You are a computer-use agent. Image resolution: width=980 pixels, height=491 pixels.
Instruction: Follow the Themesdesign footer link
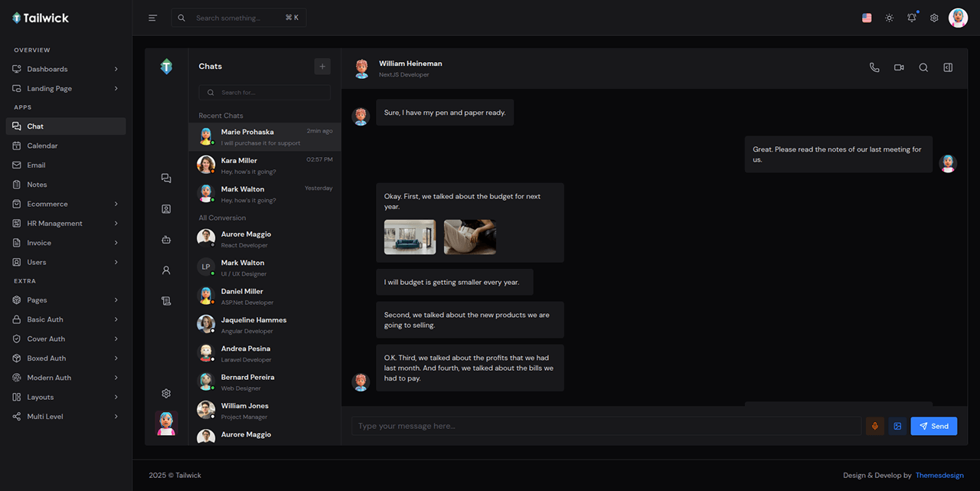tap(939, 475)
